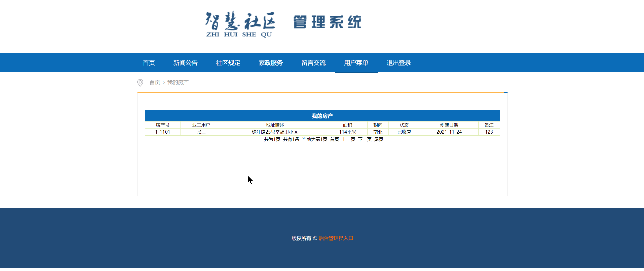
Task: Open the 首页 navigation menu item
Action: (149, 63)
